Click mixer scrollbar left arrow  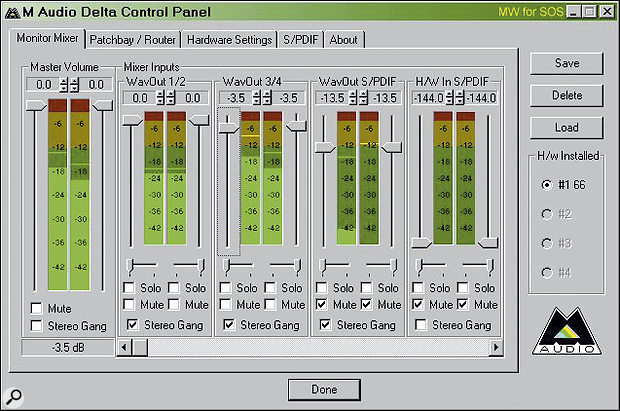point(124,347)
